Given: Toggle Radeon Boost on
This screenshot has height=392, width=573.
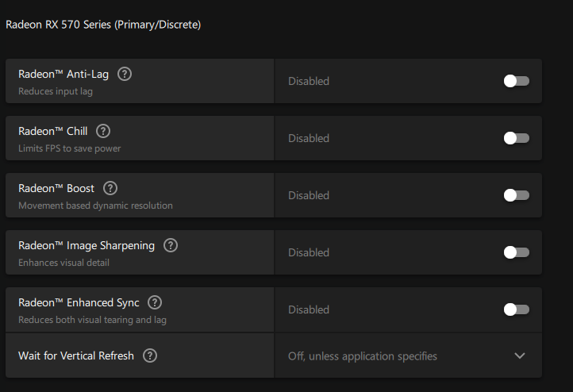Looking at the screenshot, I should pyautogui.click(x=516, y=195).
